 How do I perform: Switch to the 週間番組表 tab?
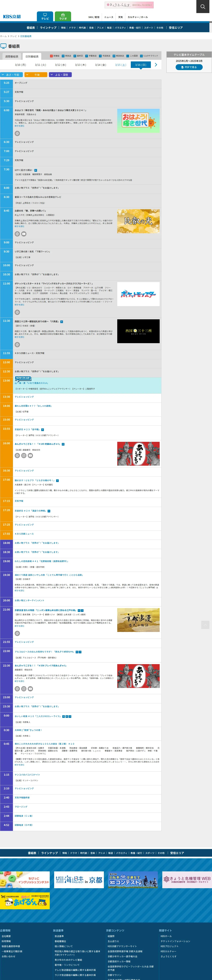11,56
